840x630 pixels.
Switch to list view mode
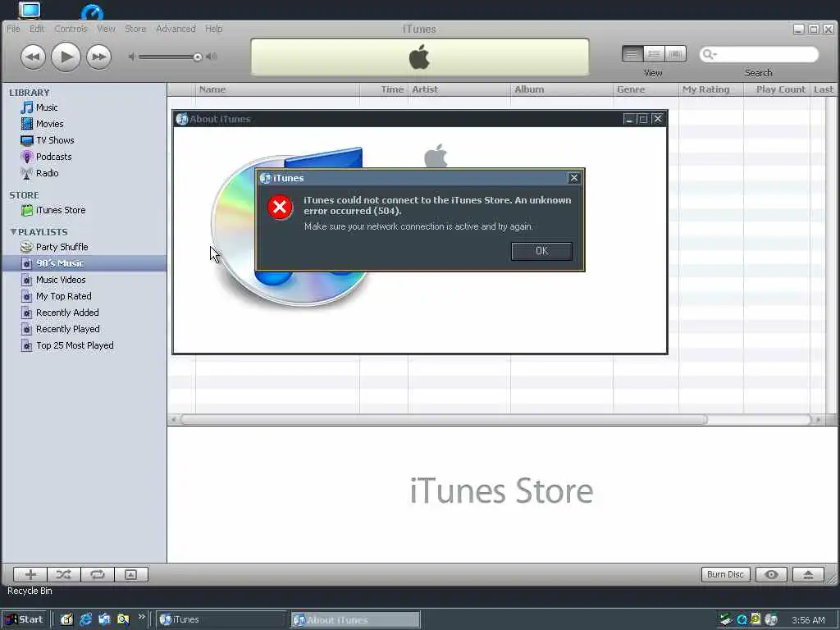632,54
